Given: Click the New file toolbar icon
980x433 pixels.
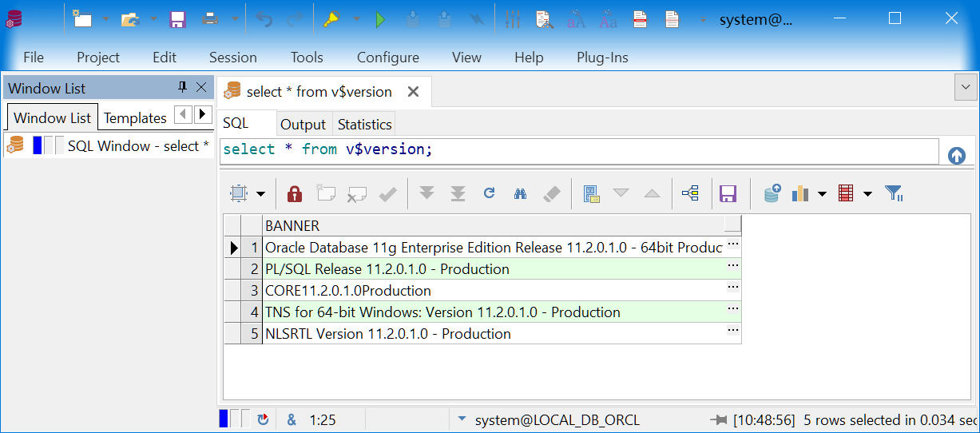Looking at the screenshot, I should [x=83, y=19].
